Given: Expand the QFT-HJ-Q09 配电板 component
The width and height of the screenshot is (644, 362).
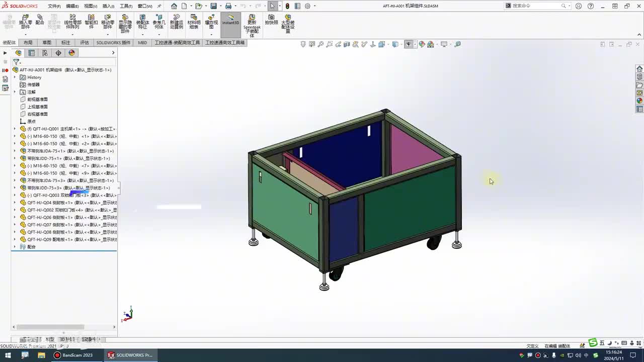Looking at the screenshot, I should click(15, 239).
